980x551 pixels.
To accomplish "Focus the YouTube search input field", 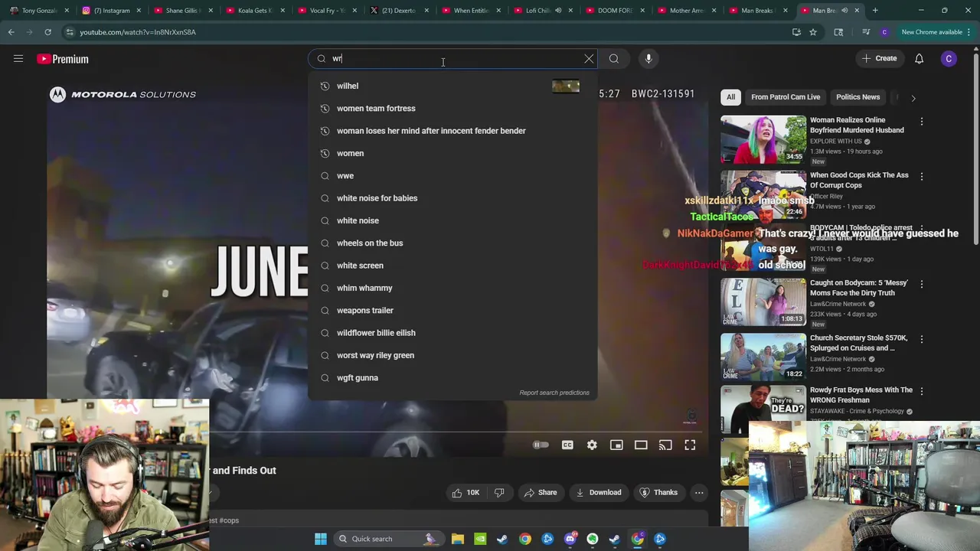I will pos(452,59).
